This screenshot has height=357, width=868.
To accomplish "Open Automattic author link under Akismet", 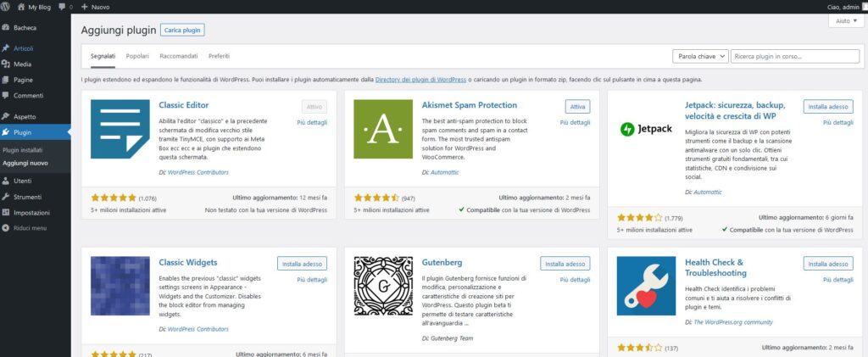I will pyautogui.click(x=444, y=172).
